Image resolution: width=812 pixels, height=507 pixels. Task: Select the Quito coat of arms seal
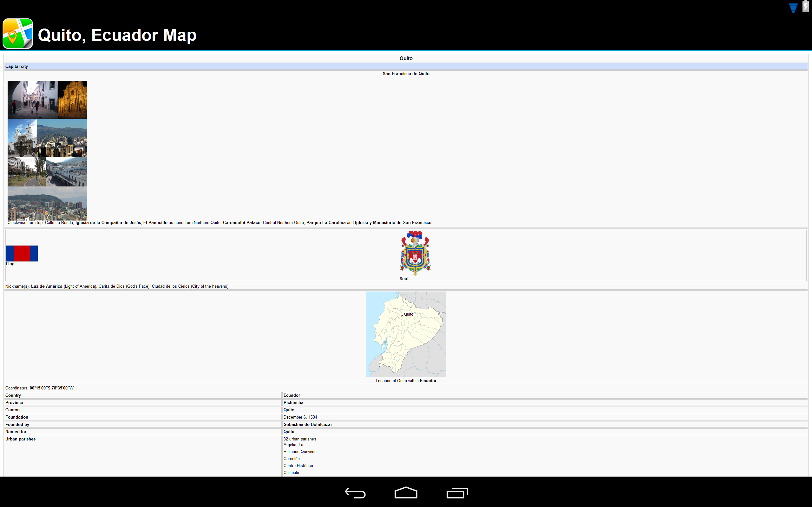[x=415, y=254]
